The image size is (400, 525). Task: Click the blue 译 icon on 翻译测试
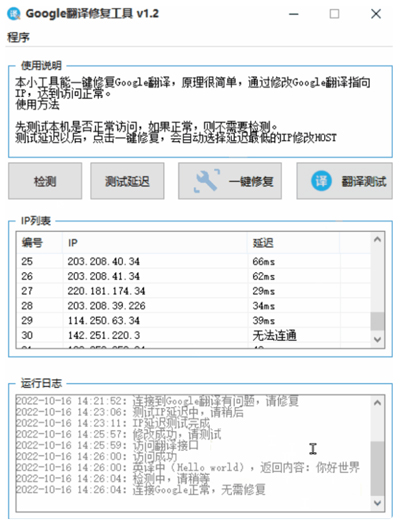coord(321,181)
